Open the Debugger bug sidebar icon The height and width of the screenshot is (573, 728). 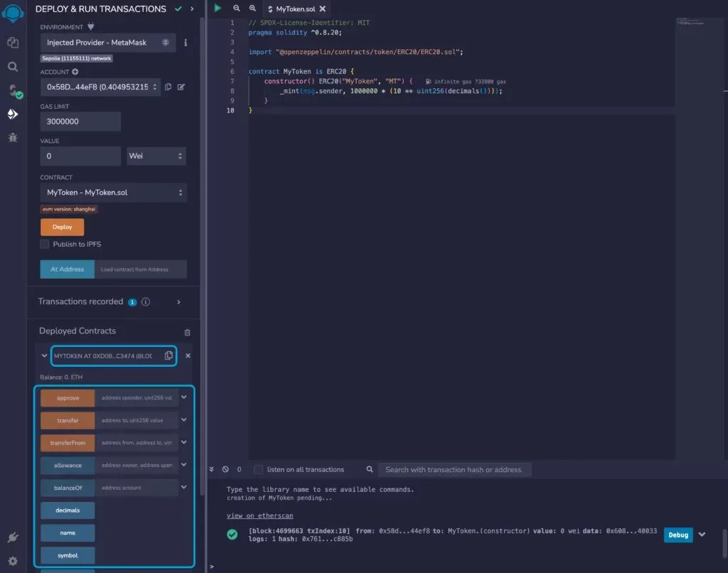coord(13,137)
